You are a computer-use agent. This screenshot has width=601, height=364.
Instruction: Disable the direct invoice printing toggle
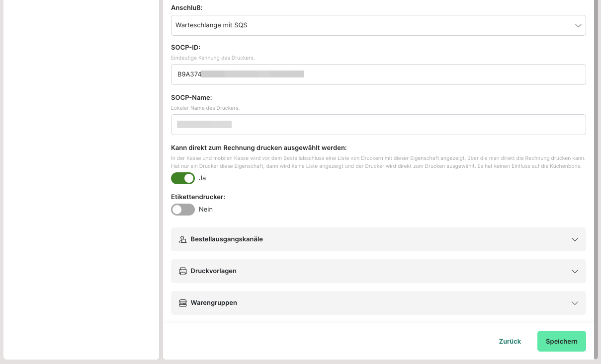pyautogui.click(x=183, y=178)
